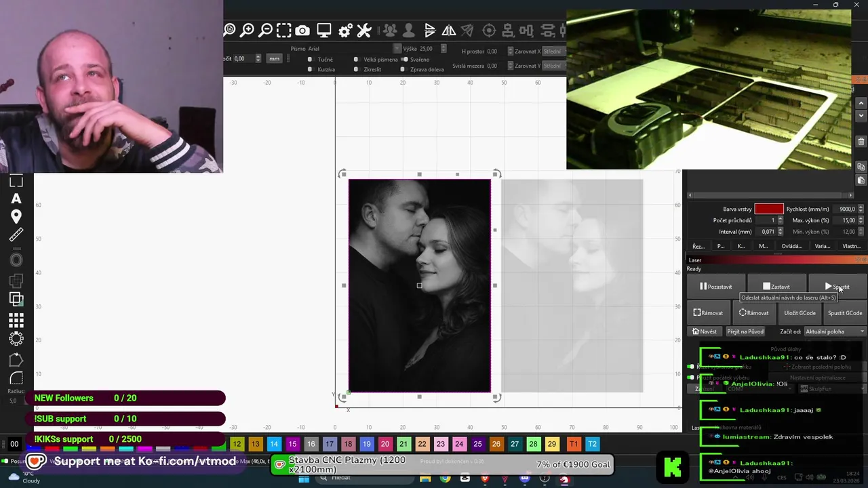The height and width of the screenshot is (488, 868).
Task: Click the mm units button
Action: [x=274, y=59]
